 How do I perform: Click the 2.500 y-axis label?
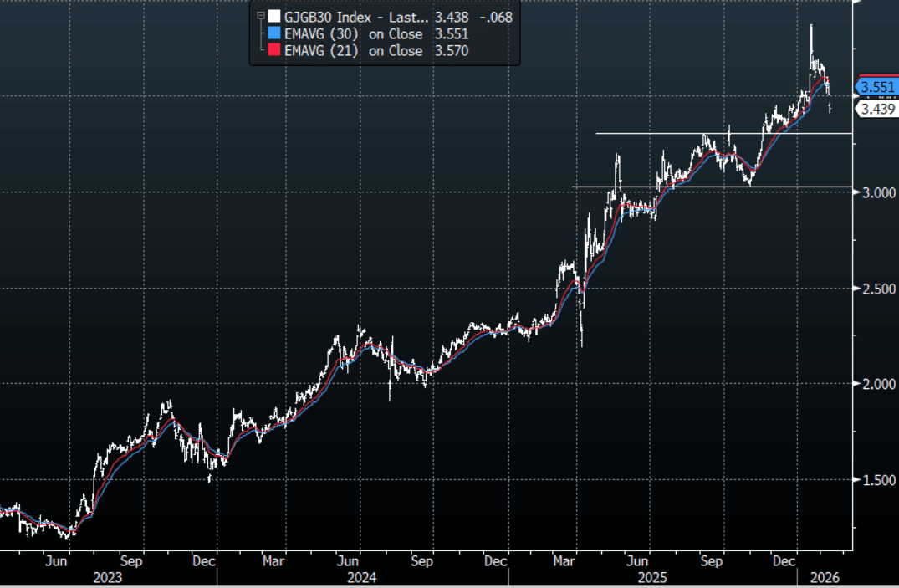877,289
